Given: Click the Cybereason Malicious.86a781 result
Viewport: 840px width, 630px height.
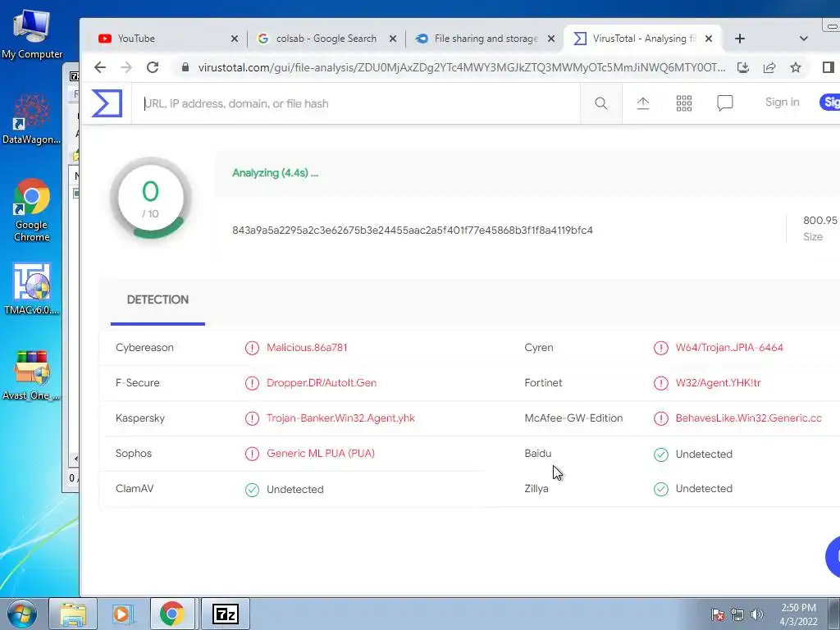Looking at the screenshot, I should coord(307,348).
